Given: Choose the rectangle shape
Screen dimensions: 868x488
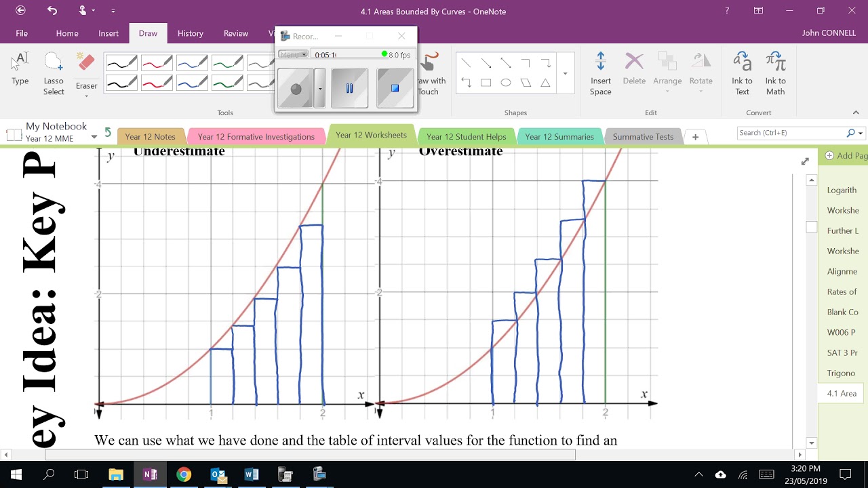Looking at the screenshot, I should tap(486, 83).
